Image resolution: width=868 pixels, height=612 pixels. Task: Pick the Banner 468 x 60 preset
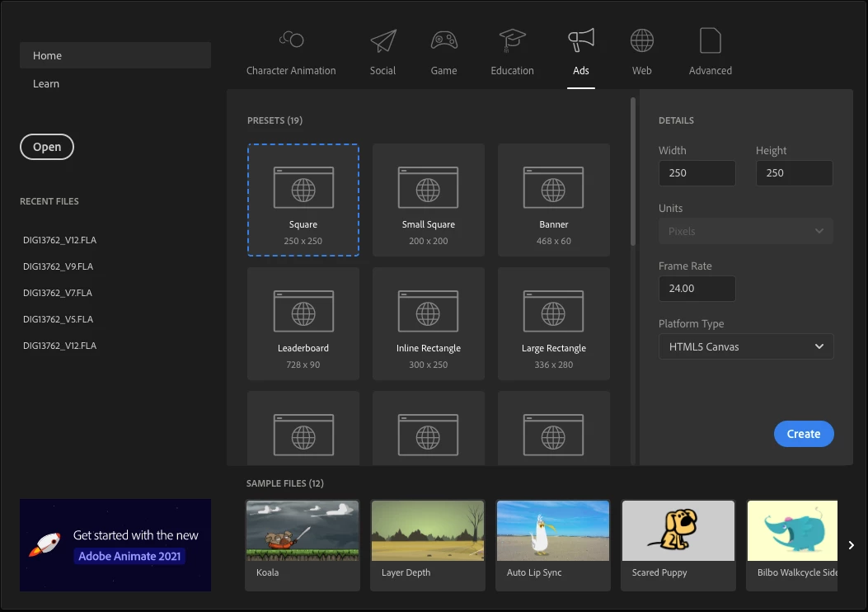(554, 200)
